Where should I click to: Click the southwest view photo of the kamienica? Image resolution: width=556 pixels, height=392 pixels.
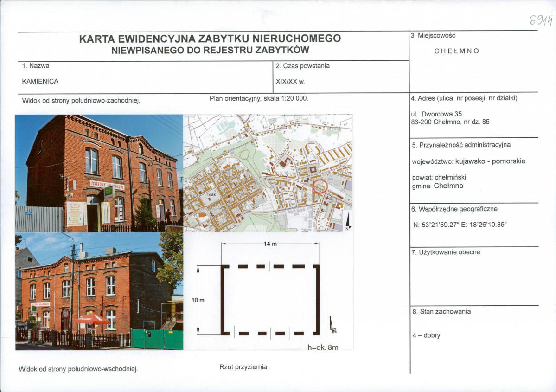99,173
